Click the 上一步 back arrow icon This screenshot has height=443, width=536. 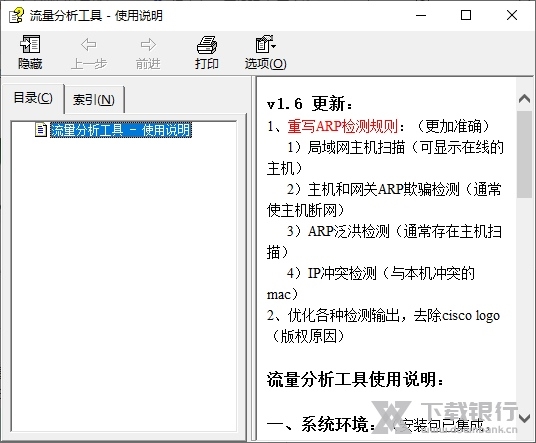pos(89,45)
